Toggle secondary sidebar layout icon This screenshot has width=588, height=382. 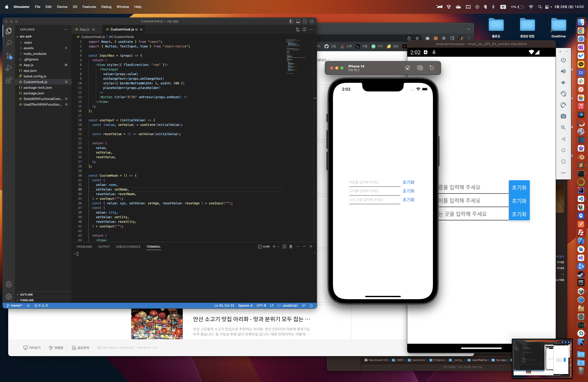(x=305, y=21)
